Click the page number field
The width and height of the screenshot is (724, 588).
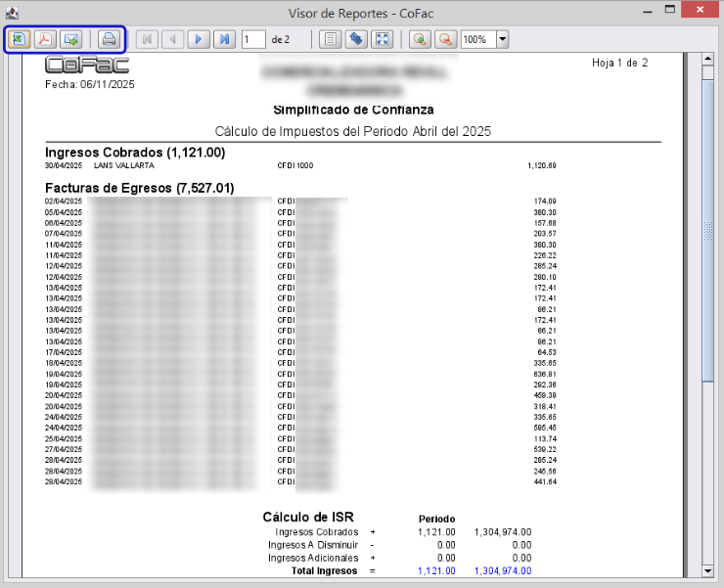click(253, 39)
